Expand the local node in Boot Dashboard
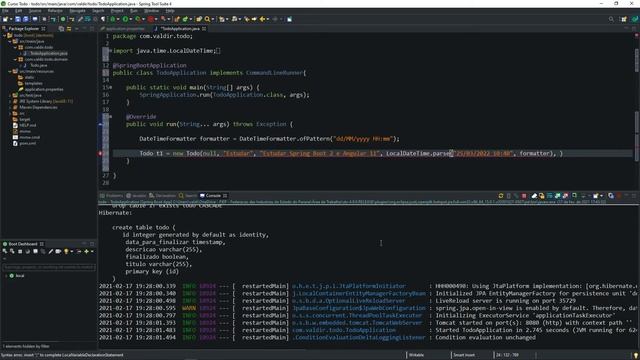640x360 pixels. pyautogui.click(x=5, y=276)
